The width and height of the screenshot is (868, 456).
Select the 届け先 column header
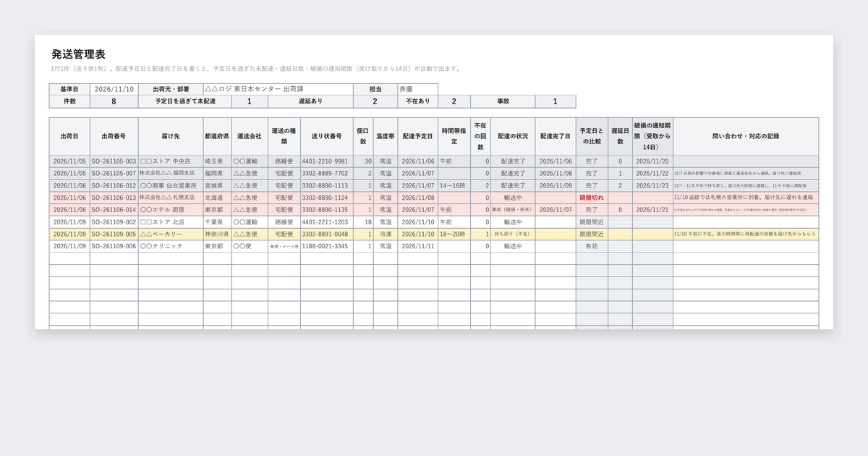tap(171, 136)
